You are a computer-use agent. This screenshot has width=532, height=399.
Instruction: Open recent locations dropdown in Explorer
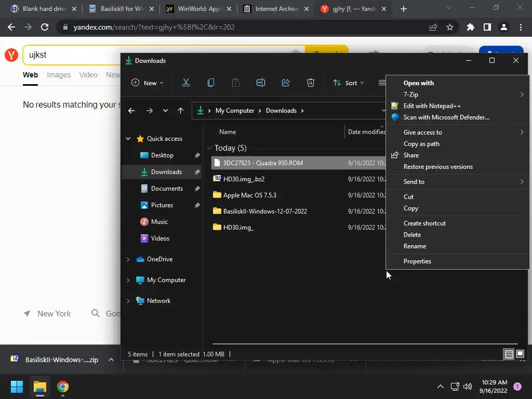165,111
